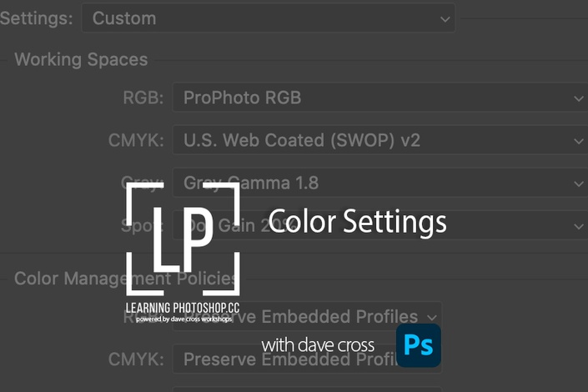588x392 pixels.
Task: Click the chevron beside RGB Preserve Embedded Profiles
Action: (432, 318)
